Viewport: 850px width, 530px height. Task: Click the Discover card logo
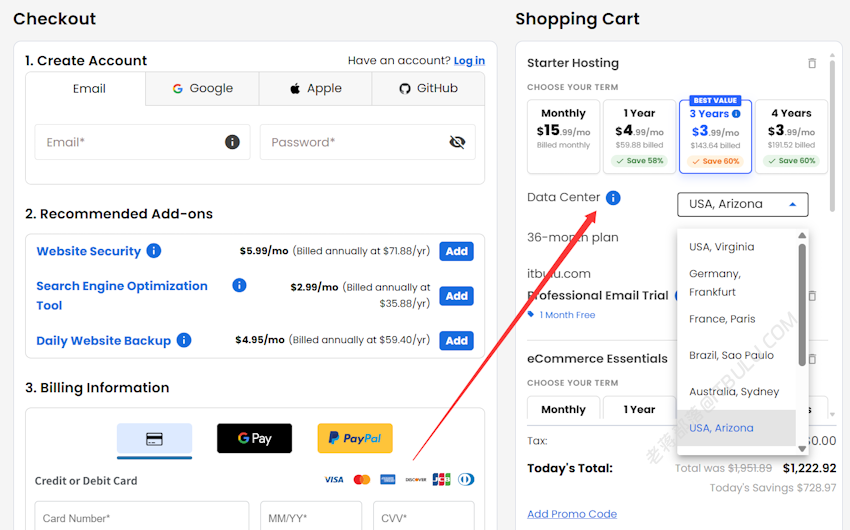415,480
